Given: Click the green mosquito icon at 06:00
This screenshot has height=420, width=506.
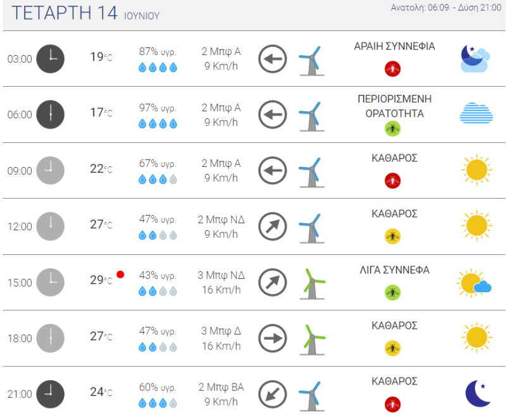Looking at the screenshot, I should [392, 129].
